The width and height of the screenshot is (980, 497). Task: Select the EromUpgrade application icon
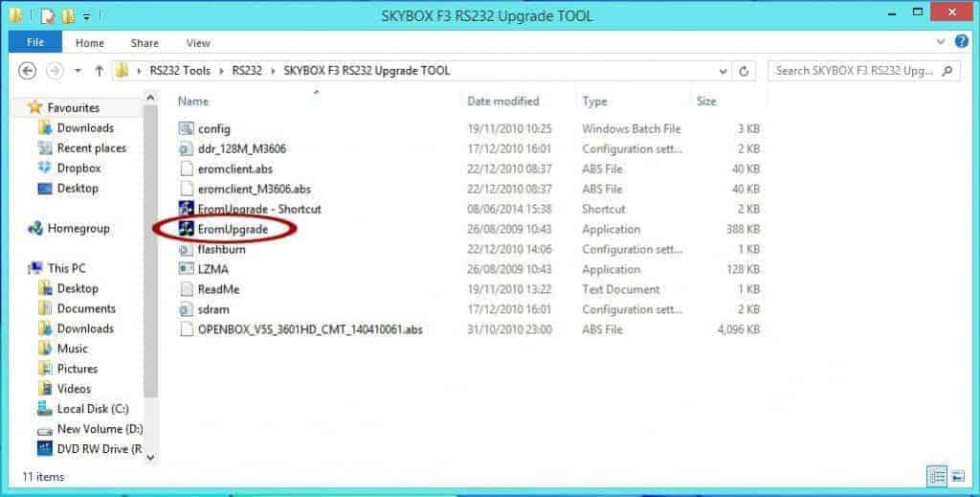click(x=187, y=229)
